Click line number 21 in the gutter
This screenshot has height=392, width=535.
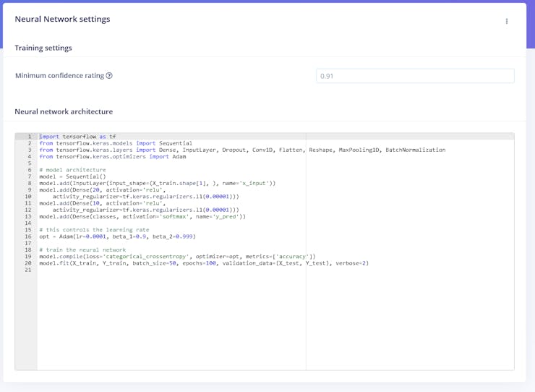[x=28, y=270]
